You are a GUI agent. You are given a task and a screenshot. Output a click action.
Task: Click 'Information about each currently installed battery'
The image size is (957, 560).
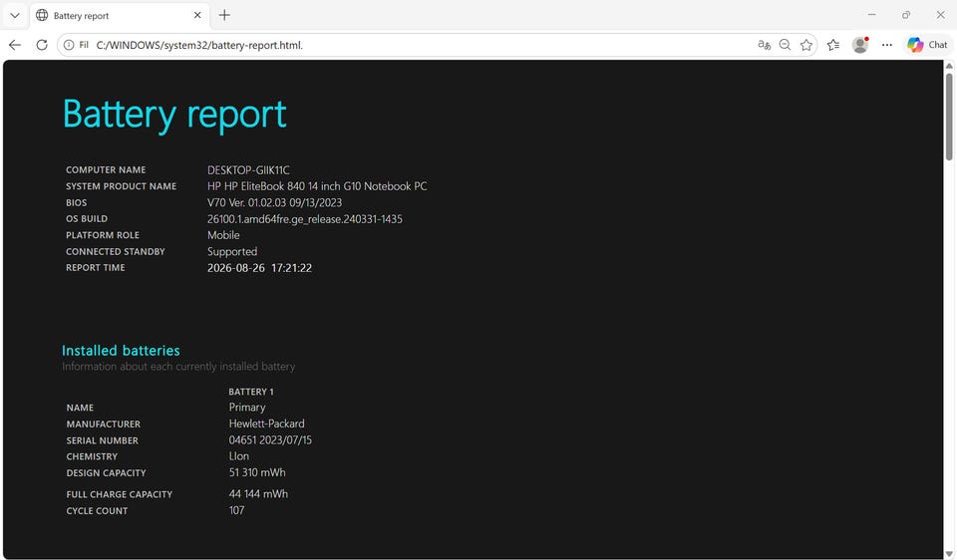tap(178, 366)
